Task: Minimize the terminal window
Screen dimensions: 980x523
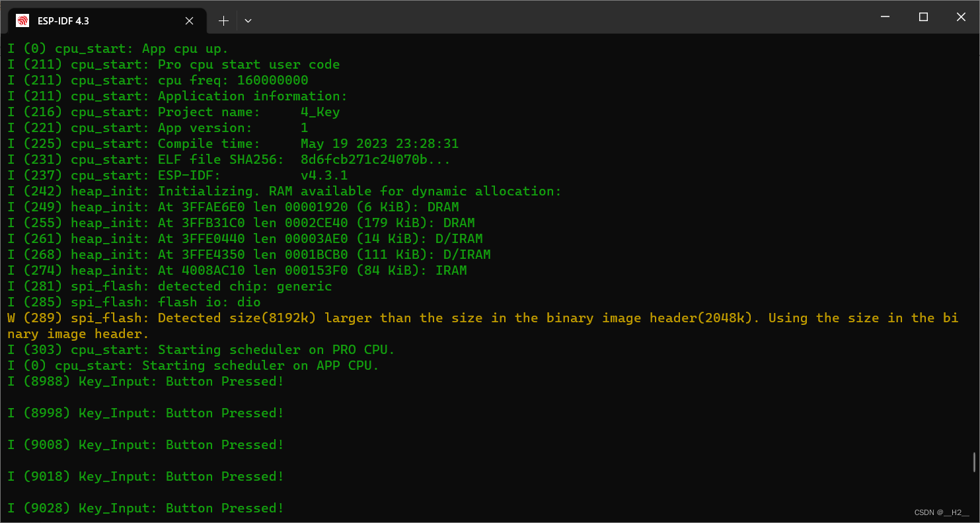Action: (886, 17)
